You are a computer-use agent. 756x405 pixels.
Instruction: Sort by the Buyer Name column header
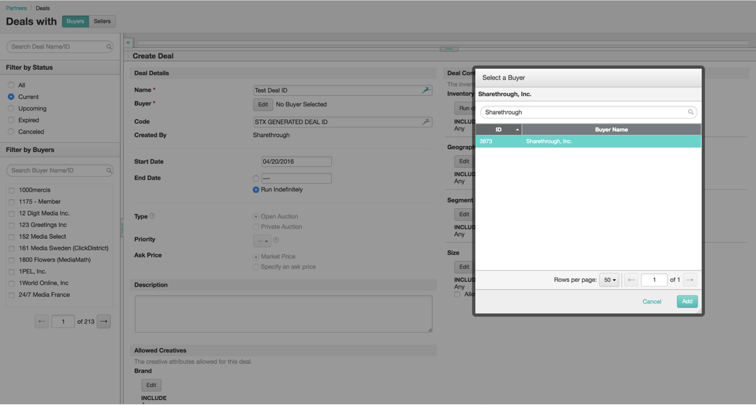click(x=611, y=129)
